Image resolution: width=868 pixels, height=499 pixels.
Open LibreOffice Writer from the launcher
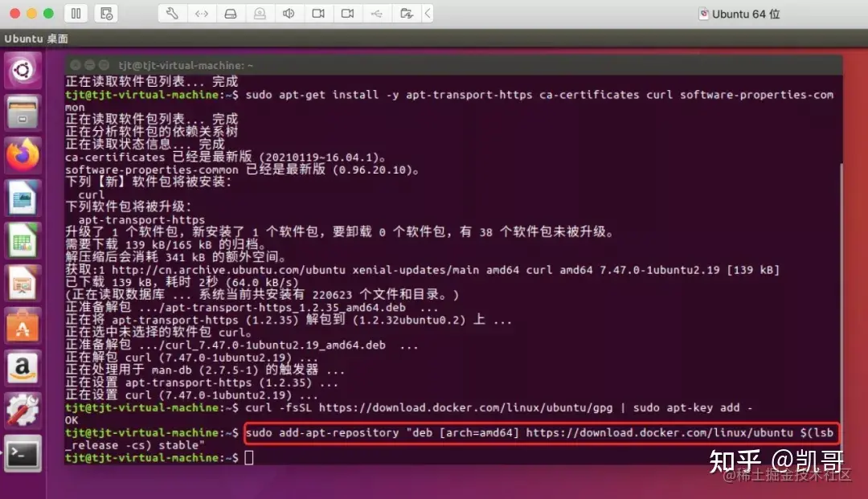click(x=23, y=198)
